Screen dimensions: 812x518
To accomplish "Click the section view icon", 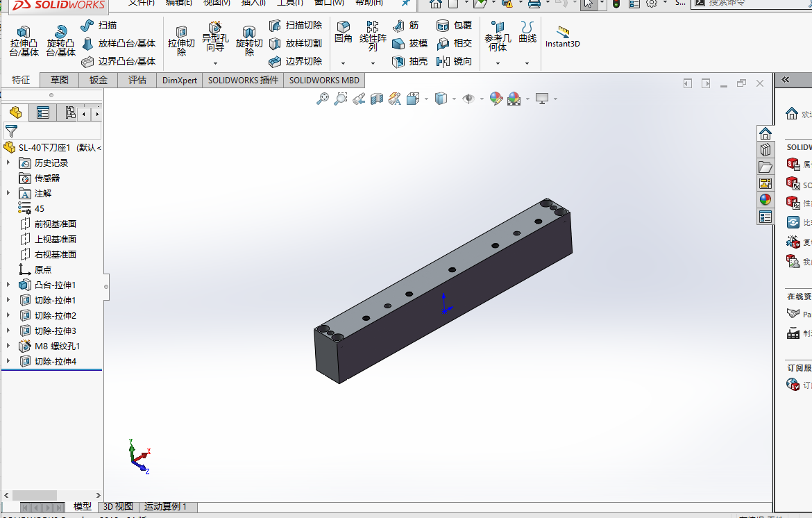I will tap(376, 99).
